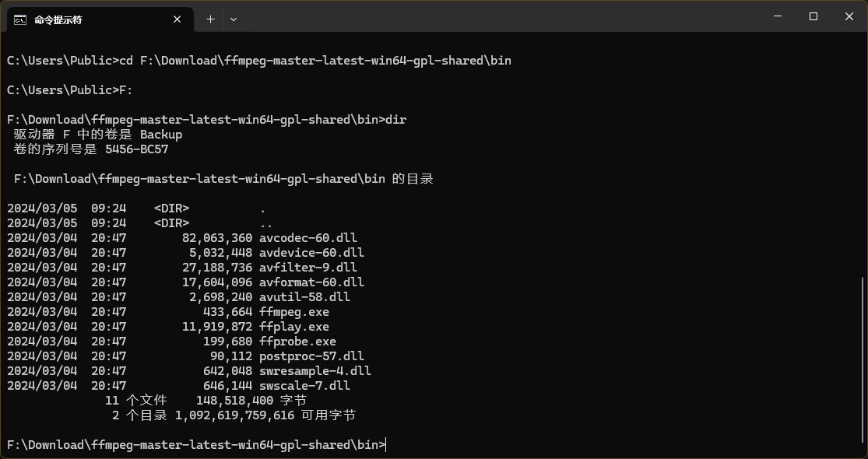Click the volume serial number 5456-BC57
868x459 pixels.
[137, 149]
